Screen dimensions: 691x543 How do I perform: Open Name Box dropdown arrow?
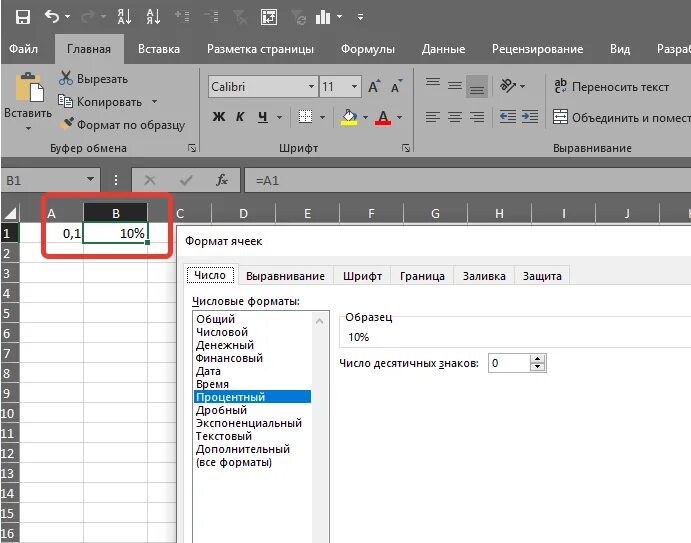point(90,179)
